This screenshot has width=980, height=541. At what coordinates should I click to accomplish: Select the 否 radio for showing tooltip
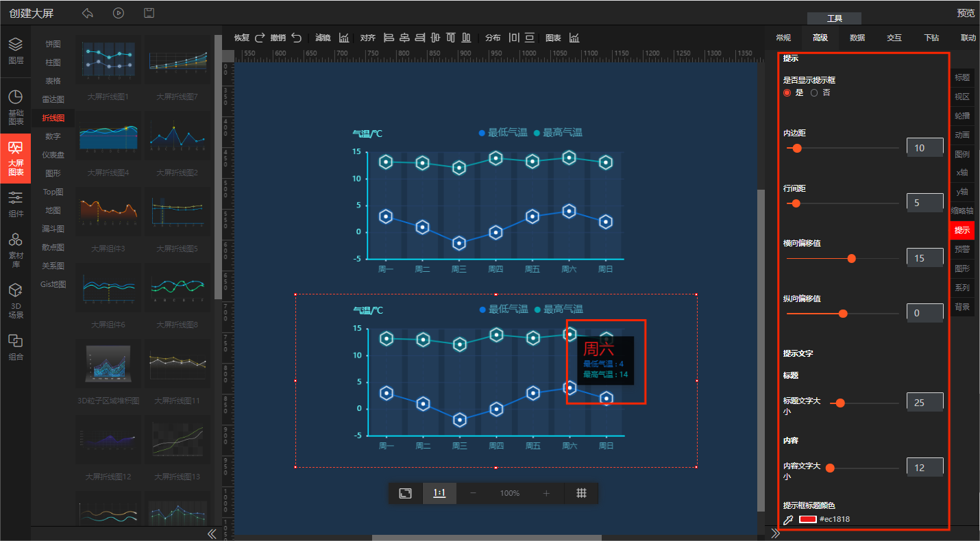point(814,92)
